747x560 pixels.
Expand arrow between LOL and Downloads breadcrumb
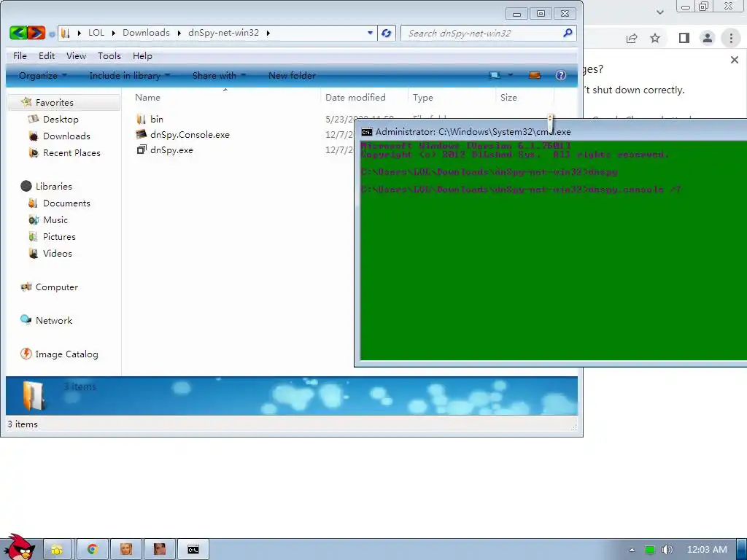tap(113, 34)
